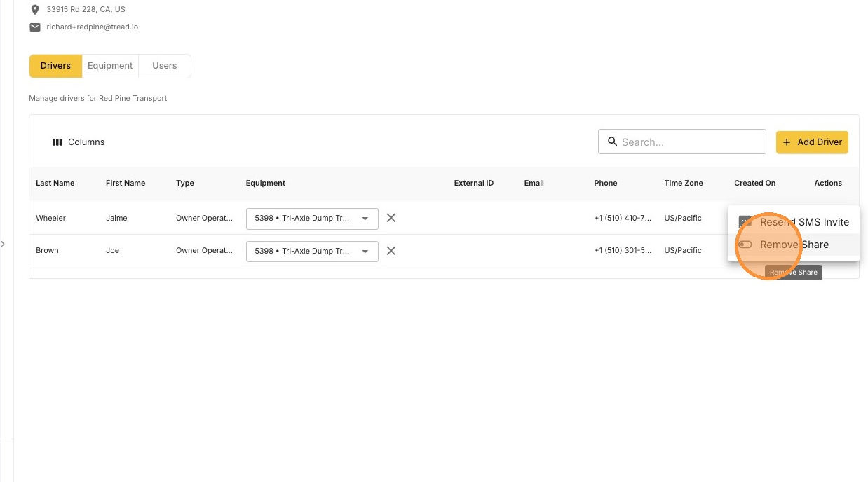Click the Type column header

point(185,184)
